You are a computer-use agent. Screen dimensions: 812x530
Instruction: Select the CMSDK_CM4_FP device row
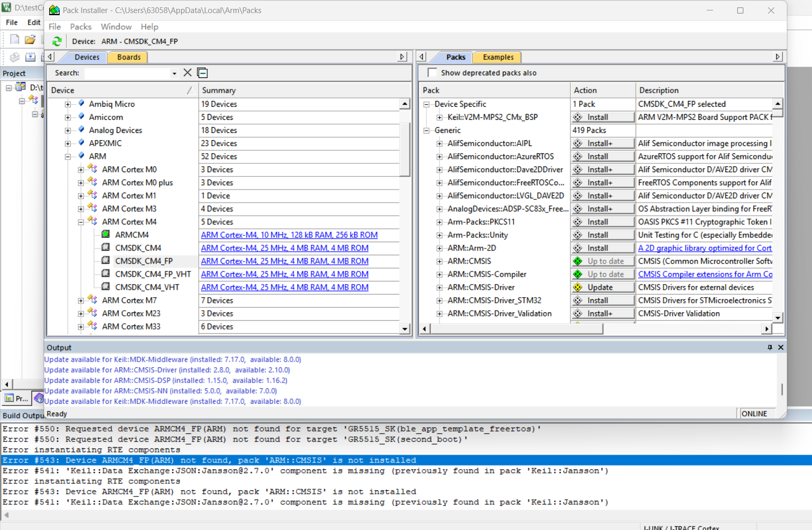(x=144, y=261)
